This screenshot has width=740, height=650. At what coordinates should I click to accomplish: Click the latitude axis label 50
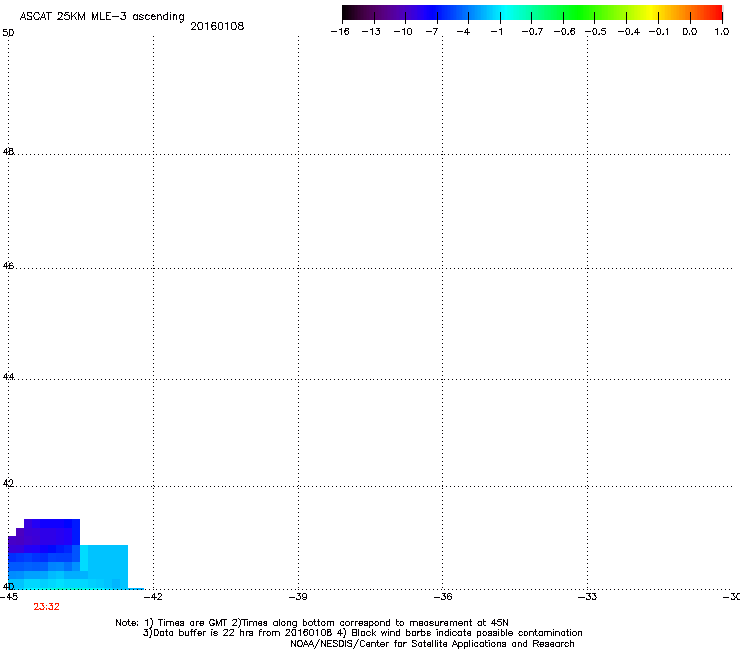(8, 33)
